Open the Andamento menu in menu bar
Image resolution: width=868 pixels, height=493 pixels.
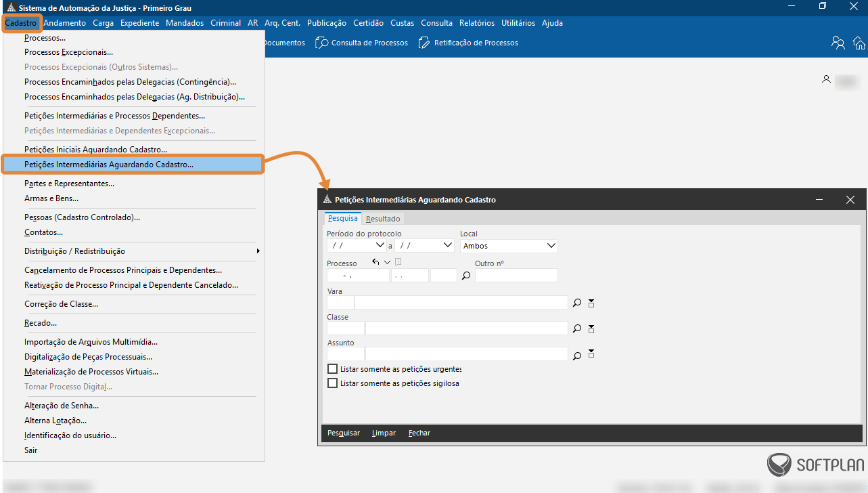(64, 23)
